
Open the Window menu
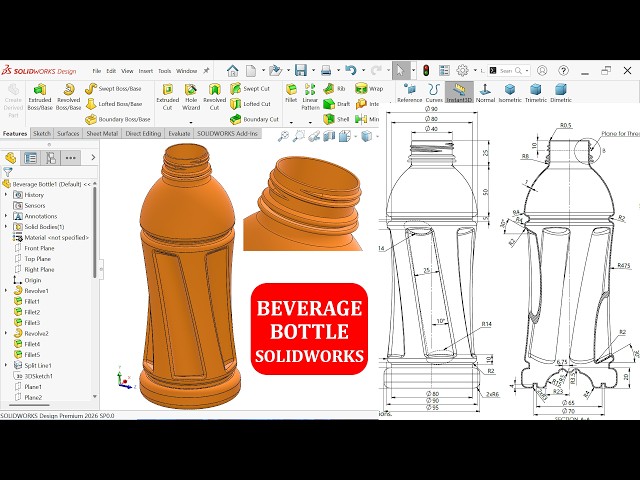pos(187,71)
